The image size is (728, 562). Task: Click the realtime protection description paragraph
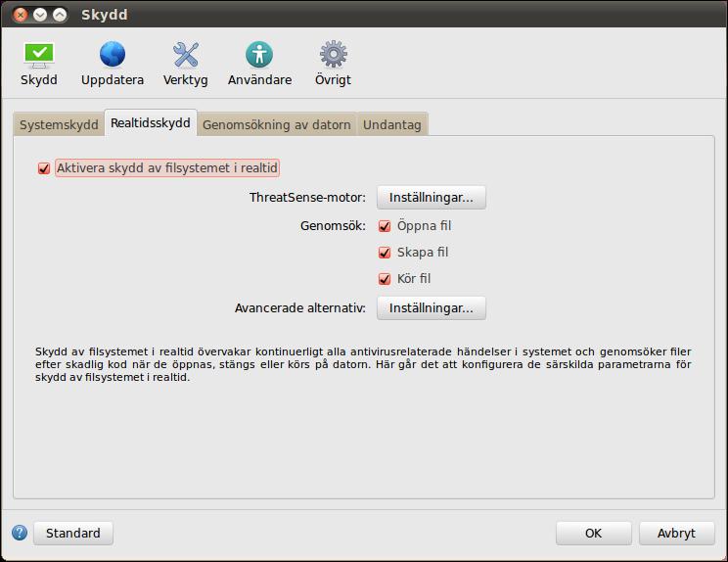click(x=363, y=364)
